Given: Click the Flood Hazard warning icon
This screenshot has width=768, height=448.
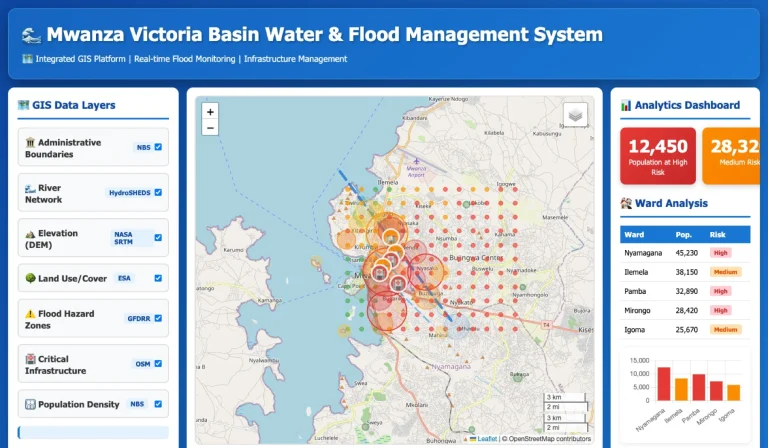Looking at the screenshot, I should tap(30, 314).
